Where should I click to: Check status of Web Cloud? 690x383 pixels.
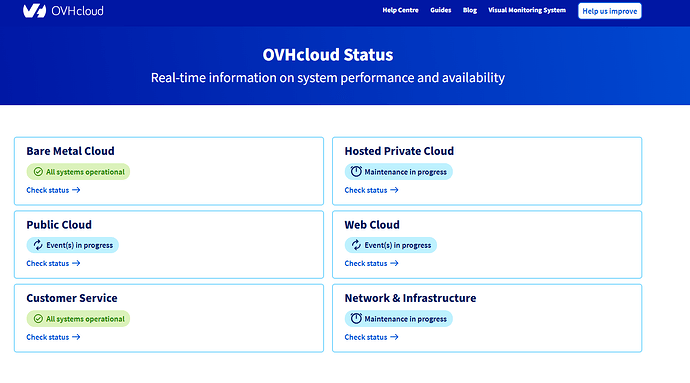371,263
